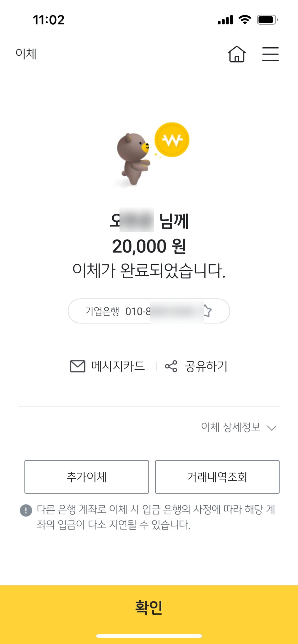The image size is (298, 644).
Task: Open 이체 상세정보 details section
Action: [231, 427]
